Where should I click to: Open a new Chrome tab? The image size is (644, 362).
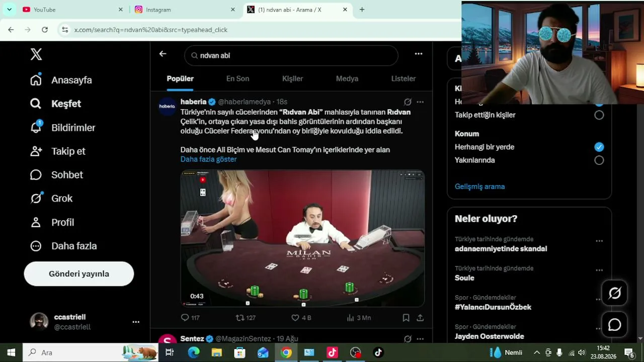coord(362,10)
